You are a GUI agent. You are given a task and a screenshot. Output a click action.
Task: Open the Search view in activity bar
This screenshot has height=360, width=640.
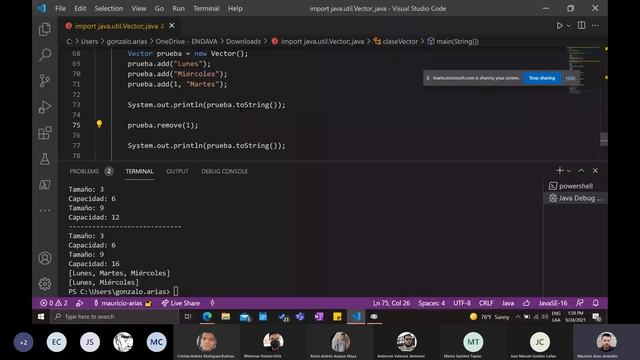45,55
